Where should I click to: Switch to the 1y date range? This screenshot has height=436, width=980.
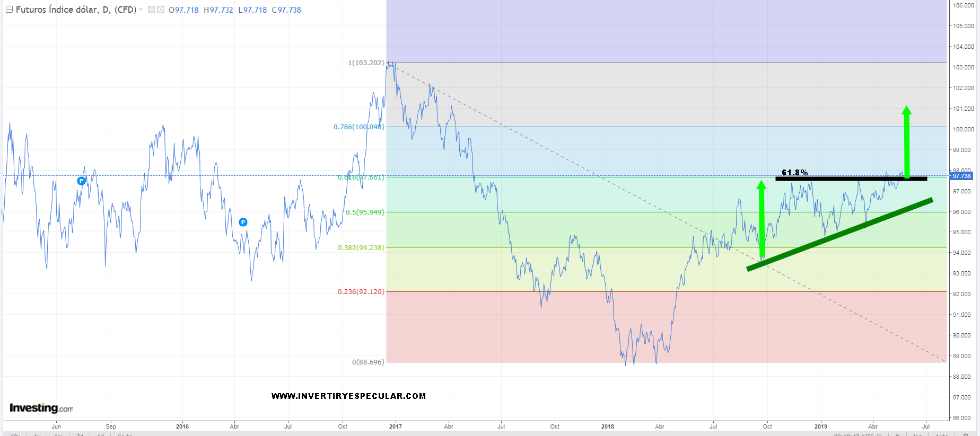click(37, 434)
